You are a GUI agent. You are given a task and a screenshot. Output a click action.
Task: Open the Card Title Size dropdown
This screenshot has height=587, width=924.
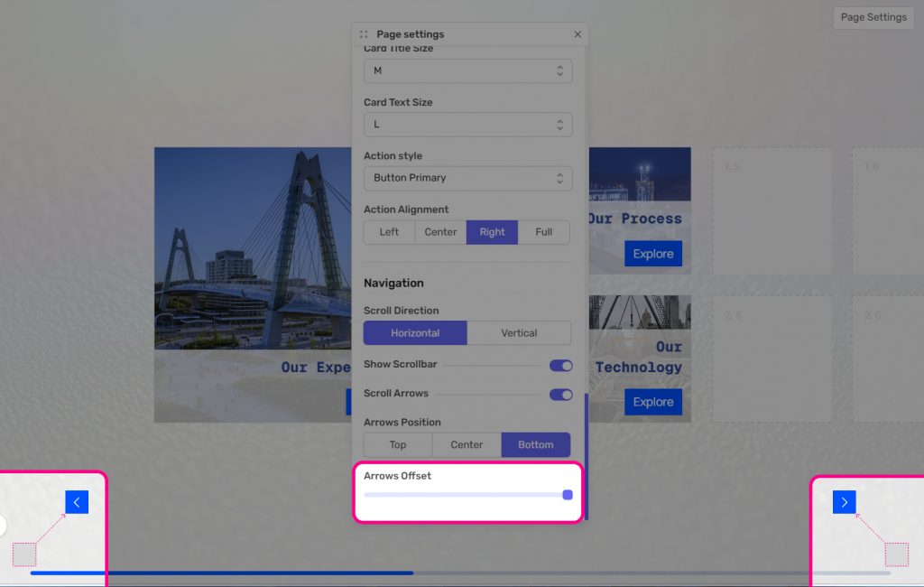pyautogui.click(x=467, y=70)
